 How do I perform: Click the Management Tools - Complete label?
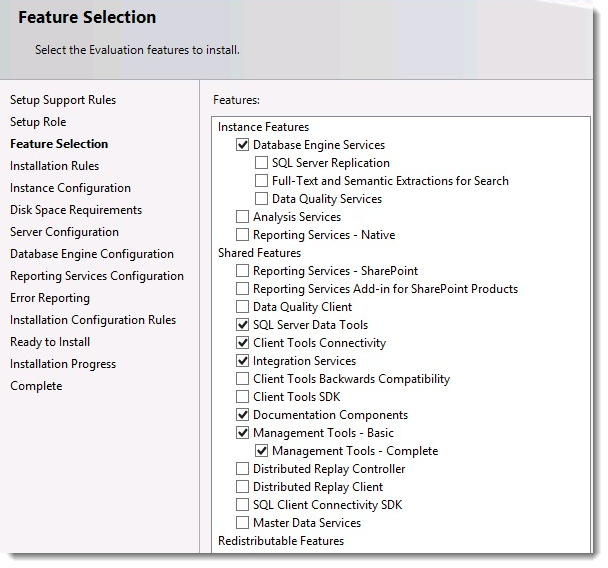click(x=355, y=451)
